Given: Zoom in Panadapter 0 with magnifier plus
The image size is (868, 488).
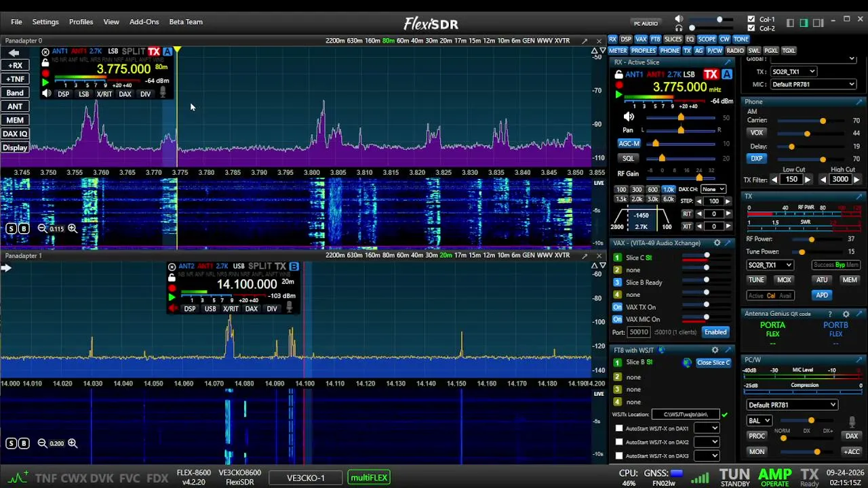Looking at the screenshot, I should 72,228.
